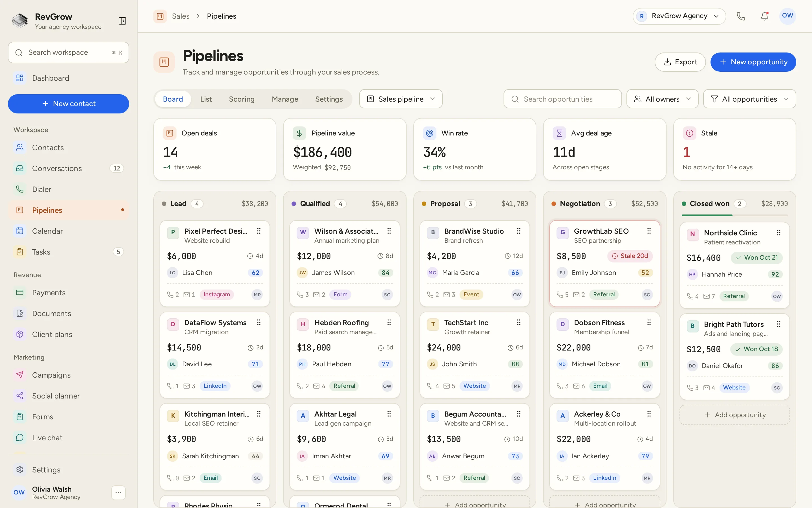This screenshot has height=508, width=812.
Task: Click Sales in the breadcrumb
Action: [180, 16]
